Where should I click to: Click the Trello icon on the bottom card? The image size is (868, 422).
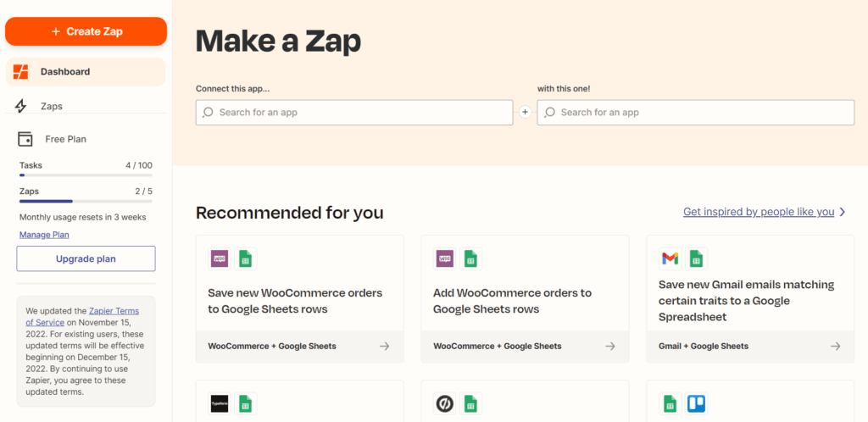tap(696, 404)
